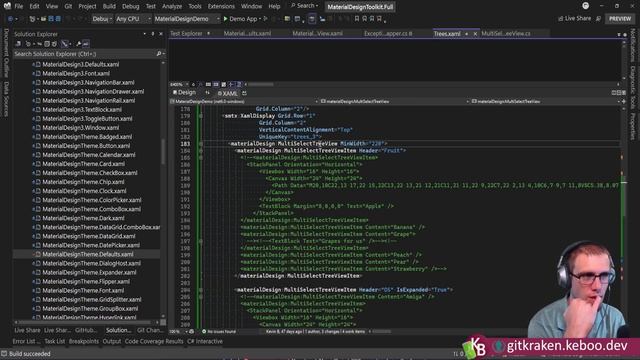Collapse code region at line 183
This screenshot has height=360, width=640.
pos(200,144)
